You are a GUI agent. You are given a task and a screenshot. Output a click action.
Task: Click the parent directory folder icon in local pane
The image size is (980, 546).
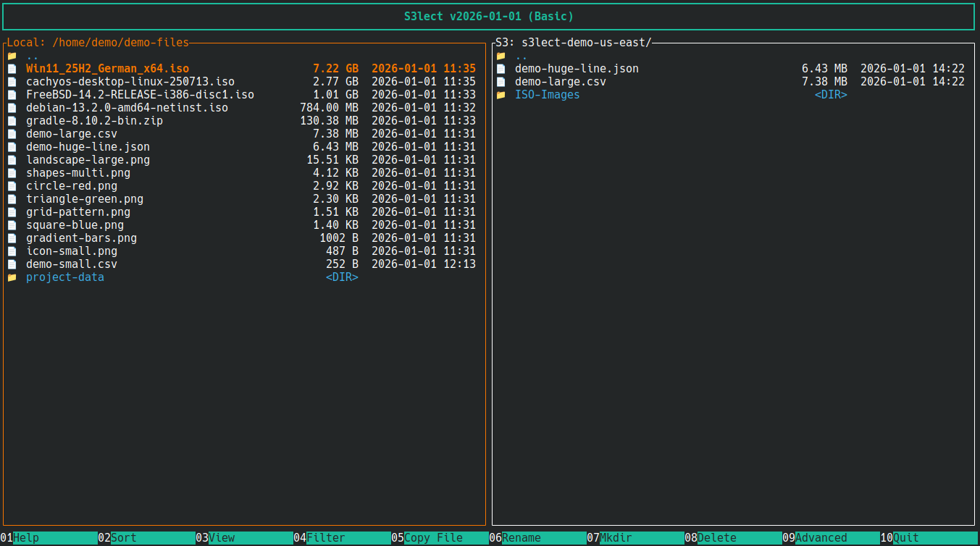click(x=12, y=55)
